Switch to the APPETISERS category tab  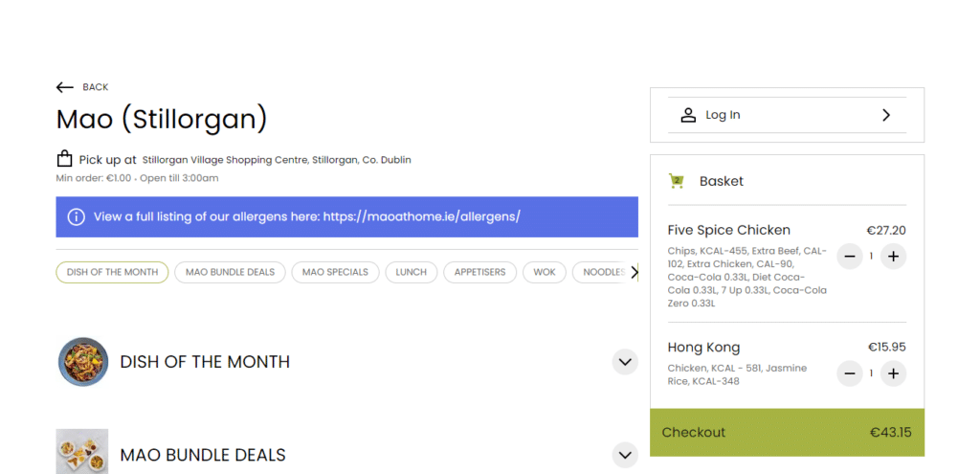click(x=480, y=273)
